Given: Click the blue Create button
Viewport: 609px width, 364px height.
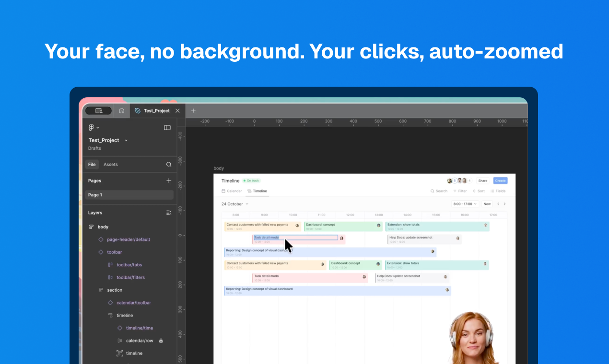Looking at the screenshot, I should pyautogui.click(x=501, y=181).
